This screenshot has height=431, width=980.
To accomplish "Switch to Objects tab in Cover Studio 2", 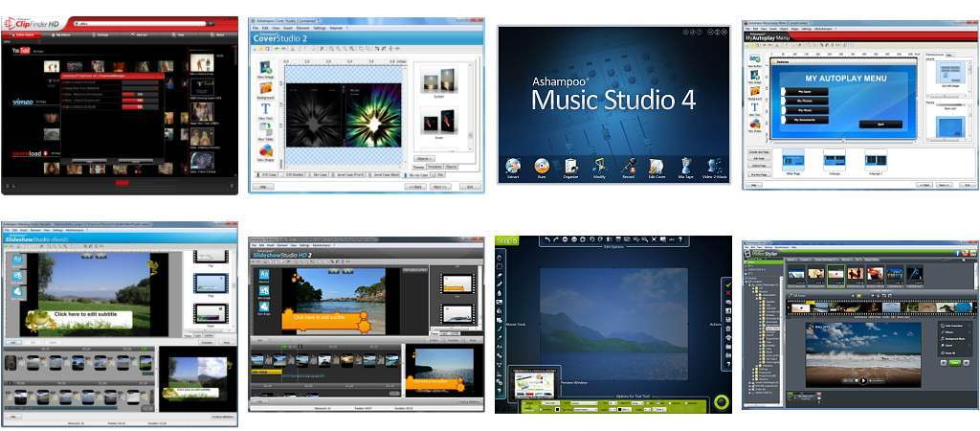I will point(452,167).
